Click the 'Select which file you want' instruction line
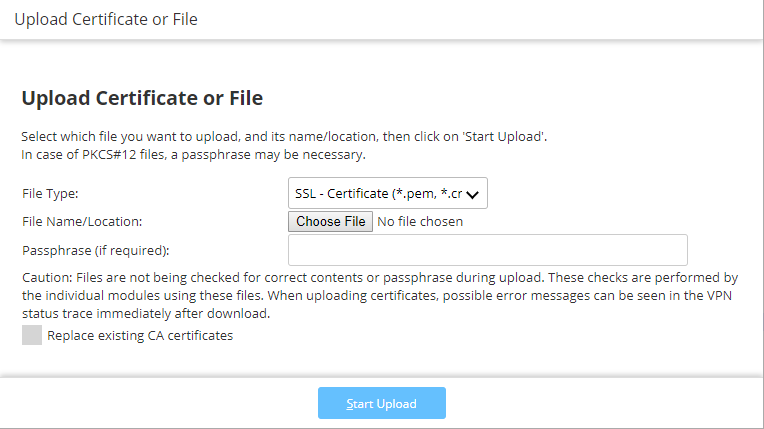 tap(284, 136)
